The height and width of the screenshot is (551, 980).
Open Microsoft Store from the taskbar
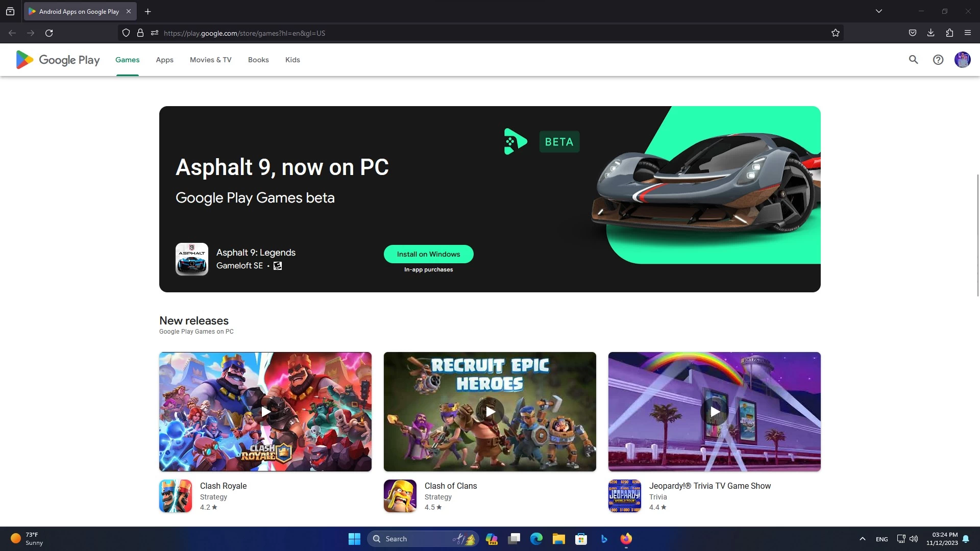[581, 539]
